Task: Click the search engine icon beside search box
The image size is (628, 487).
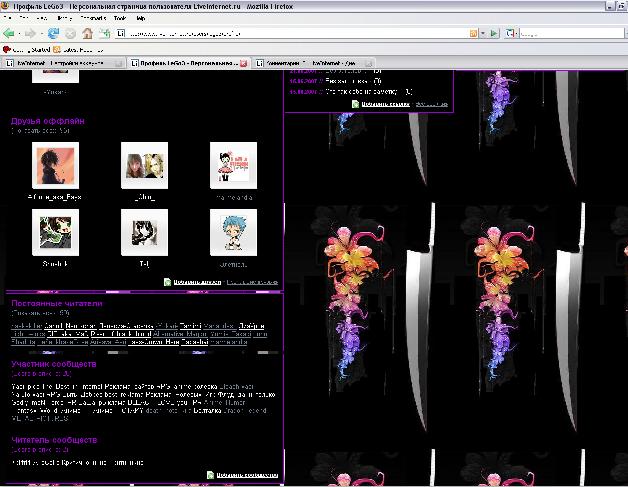Action: 510,33
